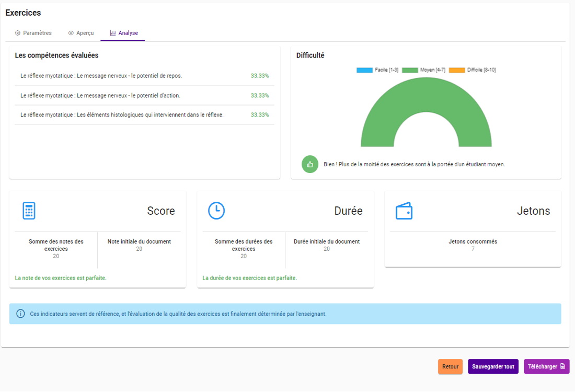The height and width of the screenshot is (392, 575).
Task: Click the gear icon beside Paramètres
Action: coord(18,33)
